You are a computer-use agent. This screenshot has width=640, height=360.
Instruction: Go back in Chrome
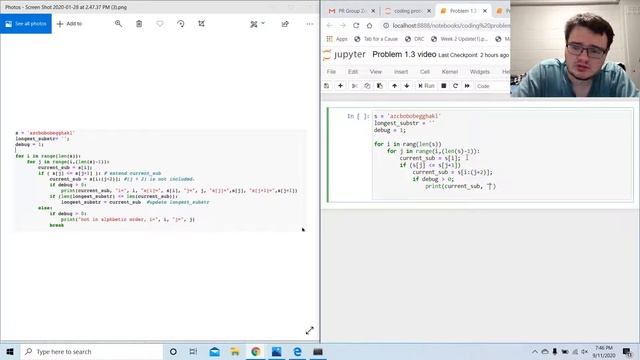(329, 25)
